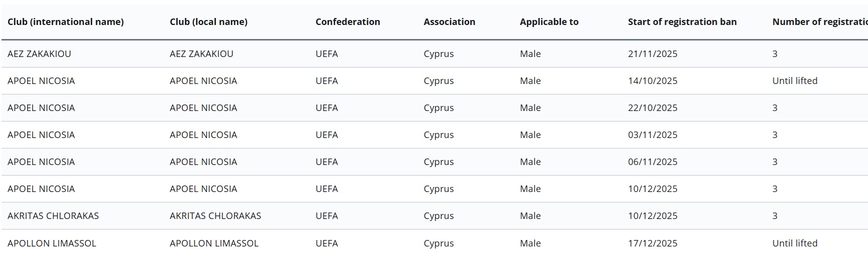
Task: Click the 14/10/2025 ban start date
Action: (653, 81)
